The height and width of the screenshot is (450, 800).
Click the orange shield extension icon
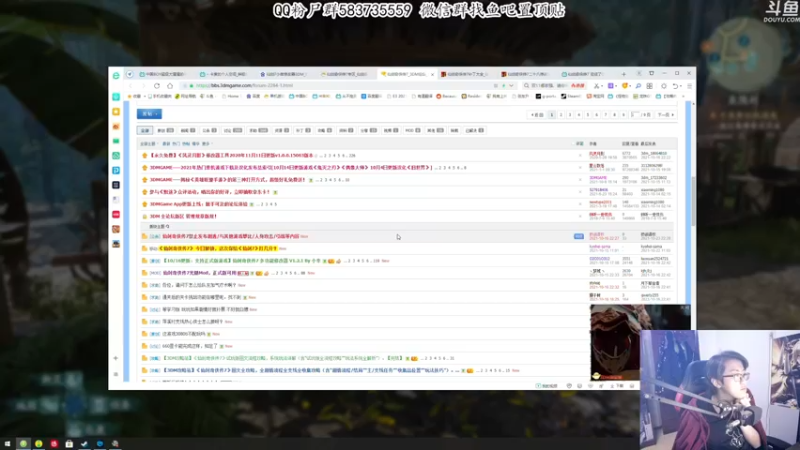tap(624, 86)
